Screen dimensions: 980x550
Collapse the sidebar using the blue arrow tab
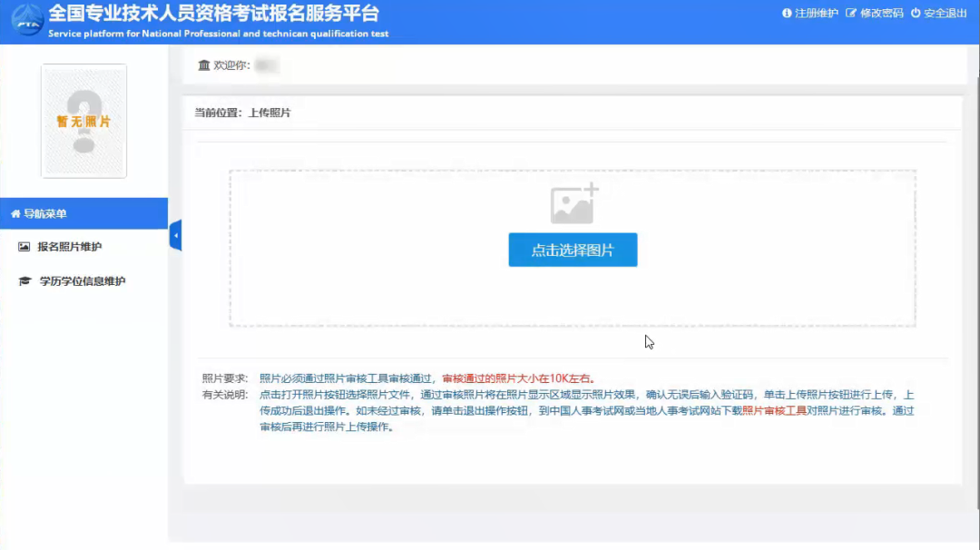click(x=175, y=236)
